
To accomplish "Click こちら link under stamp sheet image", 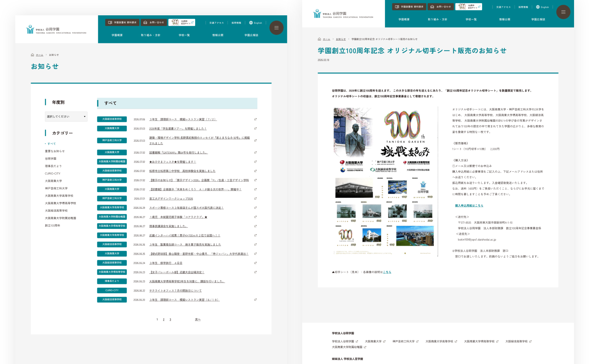I will (387, 272).
